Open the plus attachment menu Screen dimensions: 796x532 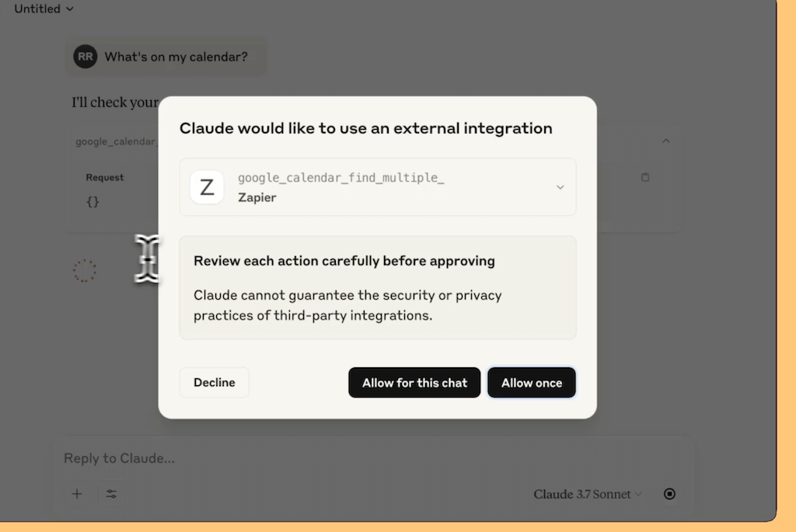tap(77, 493)
